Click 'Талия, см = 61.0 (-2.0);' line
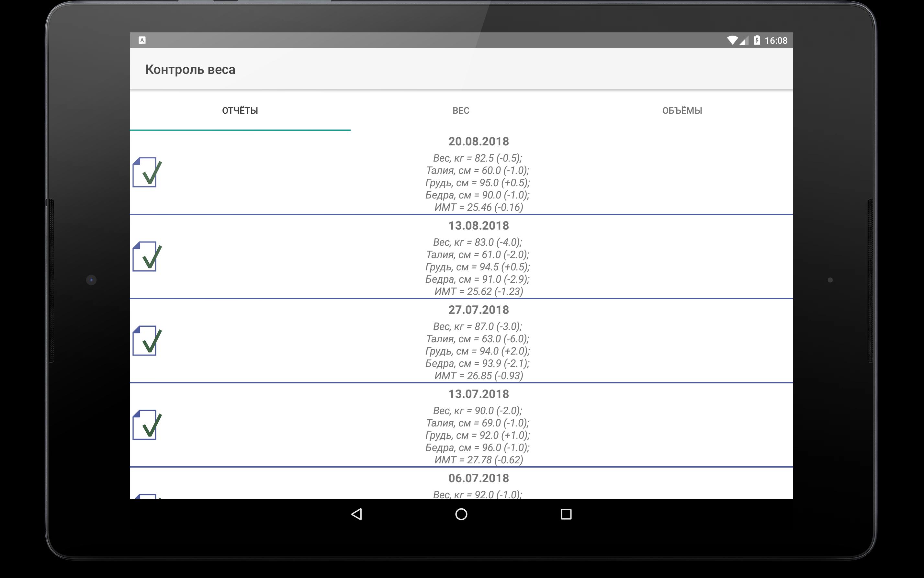924x578 pixels. 478,254
